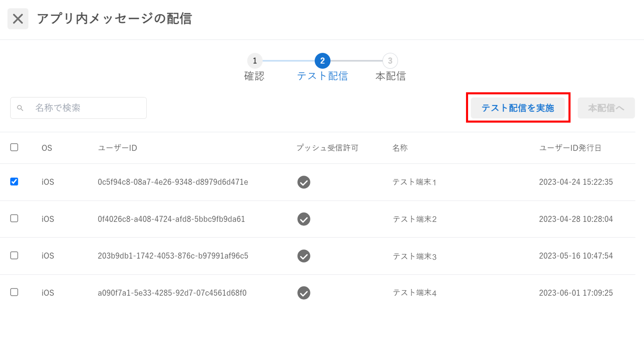The width and height of the screenshot is (644, 345).
Task: Check the テスト端末2 row checkbox
Action: coord(14,218)
